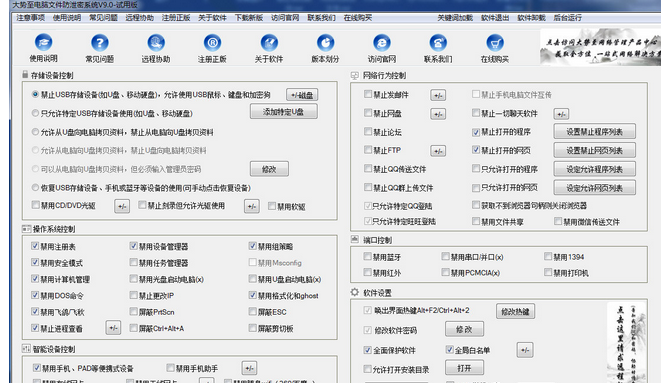Open the 关于软件 toolbar icon
Screen dimensions: 661x383
(269, 43)
